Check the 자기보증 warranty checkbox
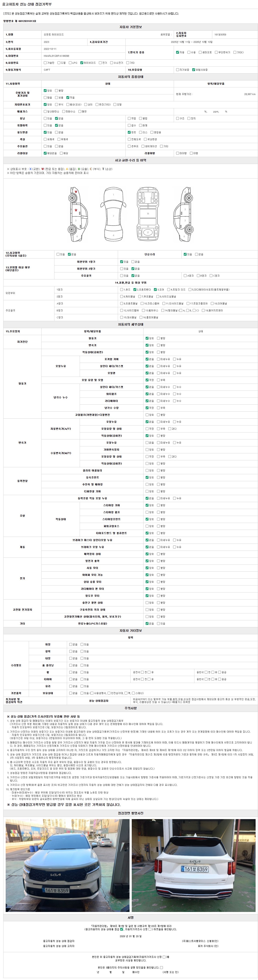258x980 pixels. (177, 70)
